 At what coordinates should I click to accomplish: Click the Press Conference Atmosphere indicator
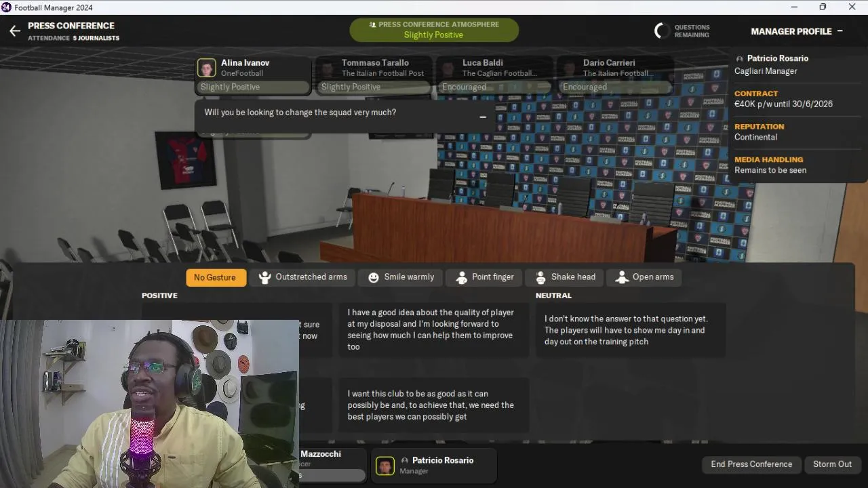(434, 30)
